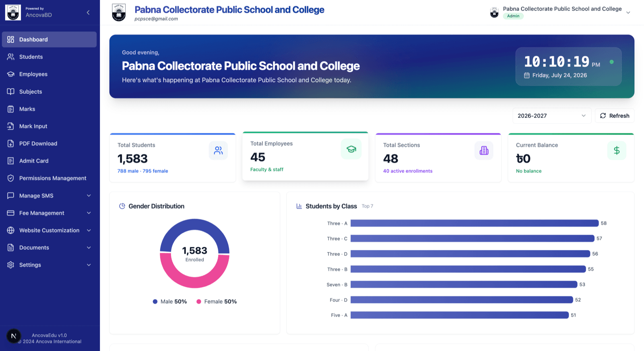Click the Five · A bar in the chart
This screenshot has width=644, height=351.
(460, 315)
